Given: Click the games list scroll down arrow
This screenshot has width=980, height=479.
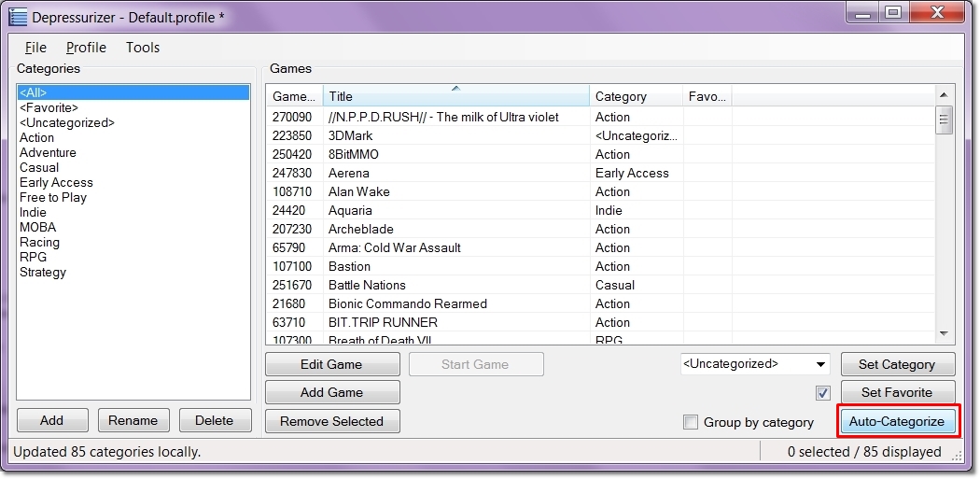Looking at the screenshot, I should coord(944,334).
